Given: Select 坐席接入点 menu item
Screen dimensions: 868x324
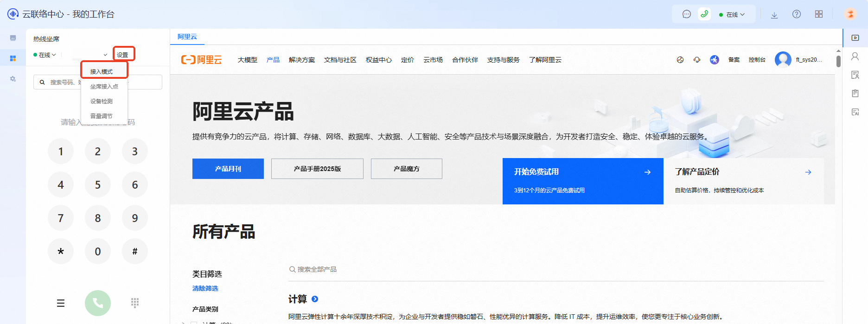Looking at the screenshot, I should coord(104,86).
